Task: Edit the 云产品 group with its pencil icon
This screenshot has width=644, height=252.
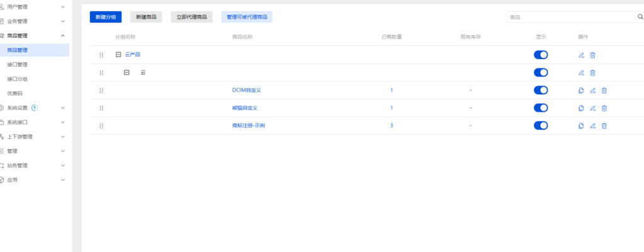Action: point(581,55)
